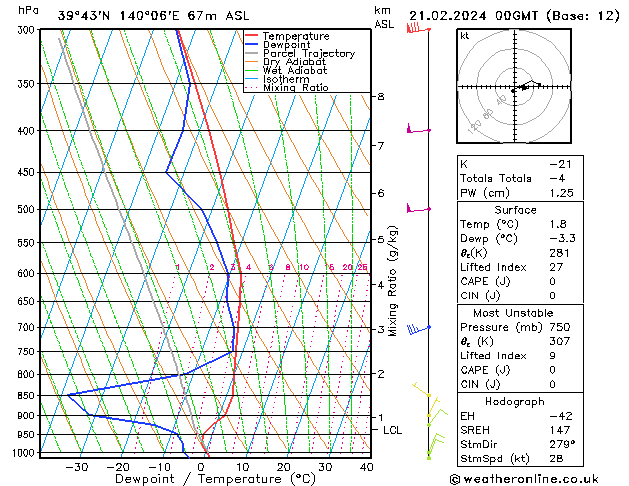Click the 5 km altitude label
This screenshot has height=486, width=629.
pyautogui.click(x=381, y=239)
